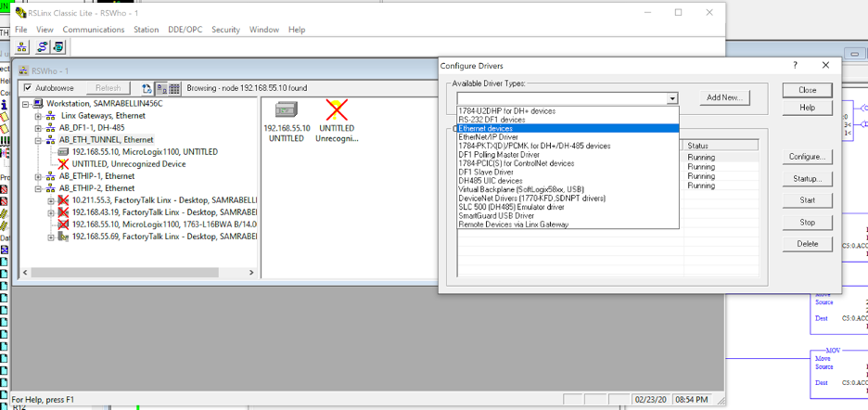
Task: Open the Station menu
Action: click(147, 30)
